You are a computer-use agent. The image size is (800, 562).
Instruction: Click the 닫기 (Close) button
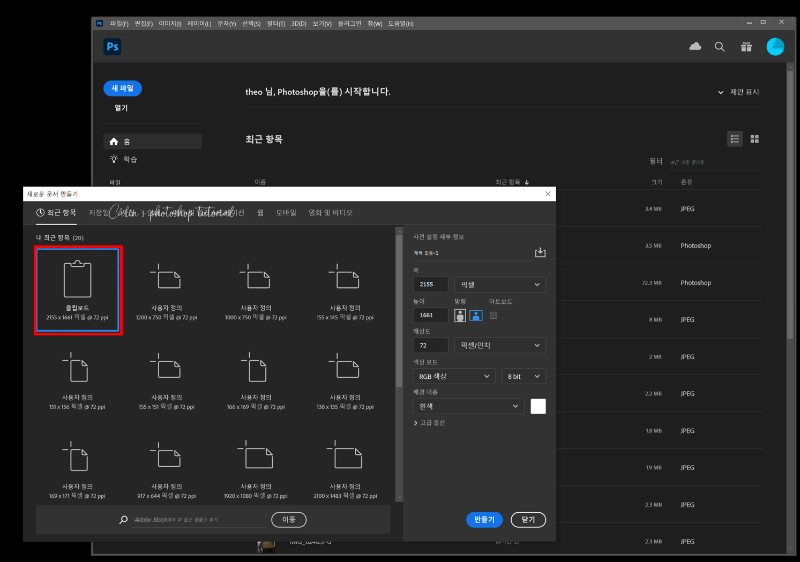(x=528, y=520)
